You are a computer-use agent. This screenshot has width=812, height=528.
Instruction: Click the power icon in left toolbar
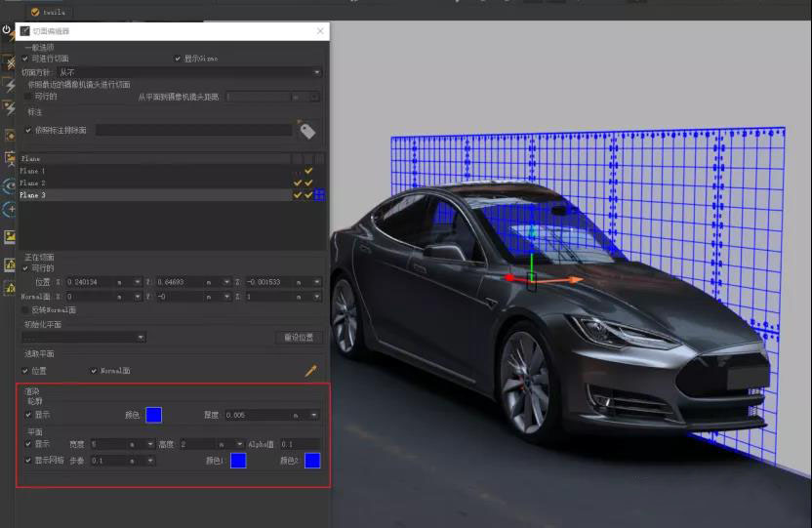coord(7,31)
